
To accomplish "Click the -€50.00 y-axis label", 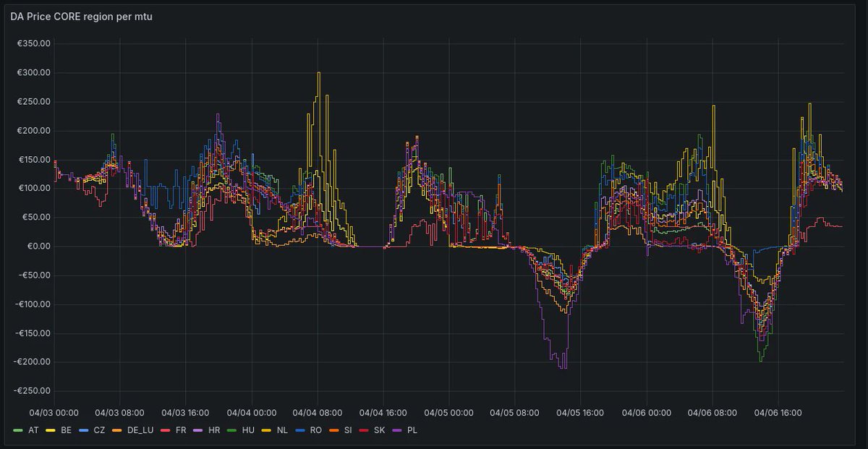I will pos(35,275).
